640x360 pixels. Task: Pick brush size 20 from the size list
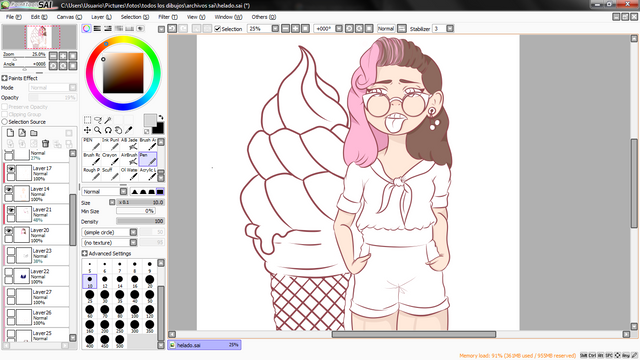[150, 281]
